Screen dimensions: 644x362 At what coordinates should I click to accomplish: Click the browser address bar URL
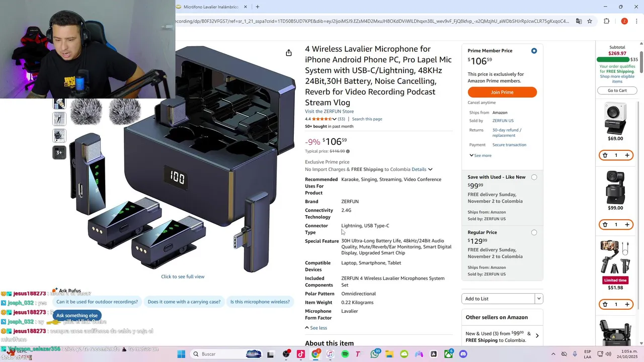372,21
